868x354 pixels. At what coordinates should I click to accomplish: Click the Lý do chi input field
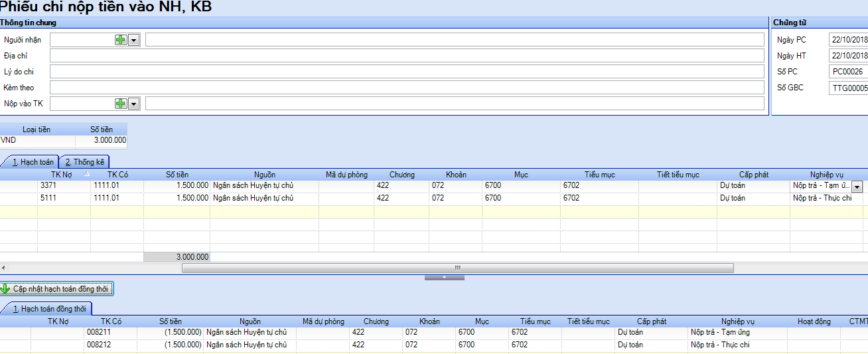point(407,72)
